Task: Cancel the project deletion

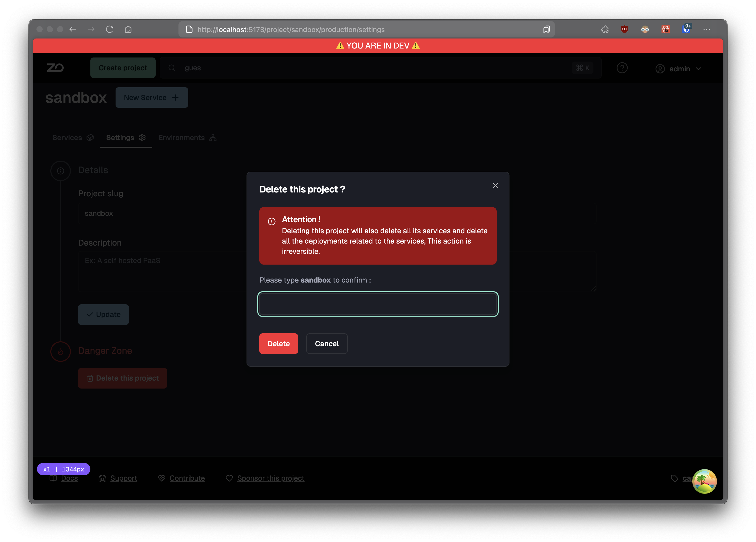Action: click(x=327, y=343)
